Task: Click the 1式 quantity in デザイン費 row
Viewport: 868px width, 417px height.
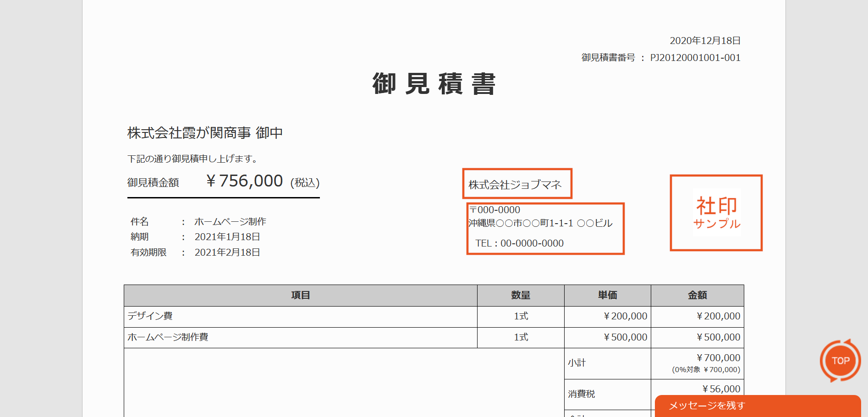Action: pos(521,317)
